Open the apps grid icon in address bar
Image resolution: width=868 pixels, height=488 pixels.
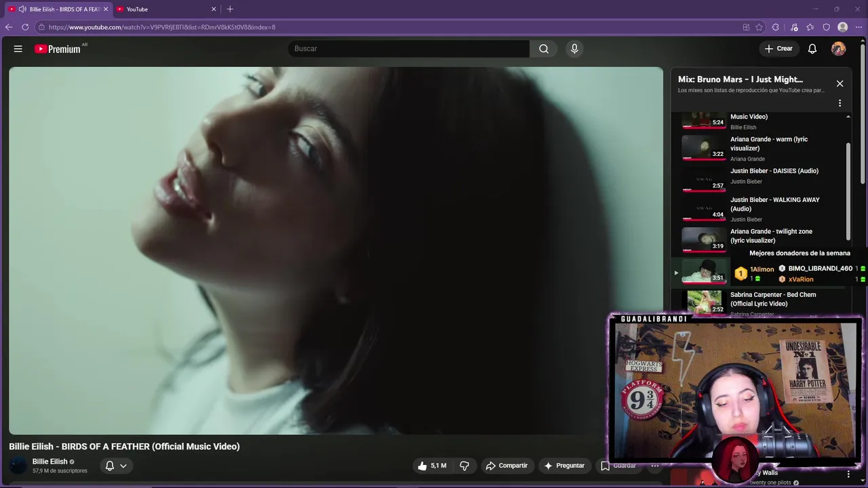[747, 27]
